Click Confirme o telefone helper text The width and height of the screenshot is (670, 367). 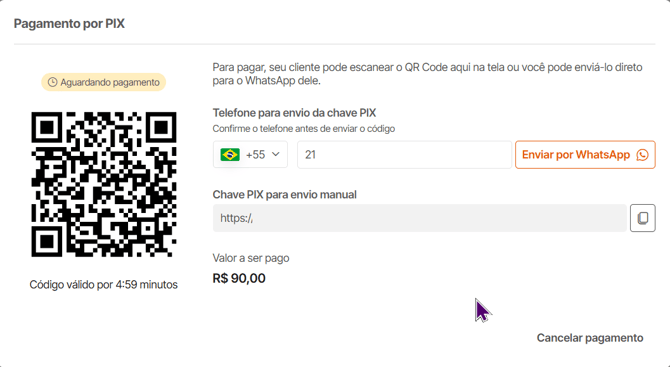[304, 129]
